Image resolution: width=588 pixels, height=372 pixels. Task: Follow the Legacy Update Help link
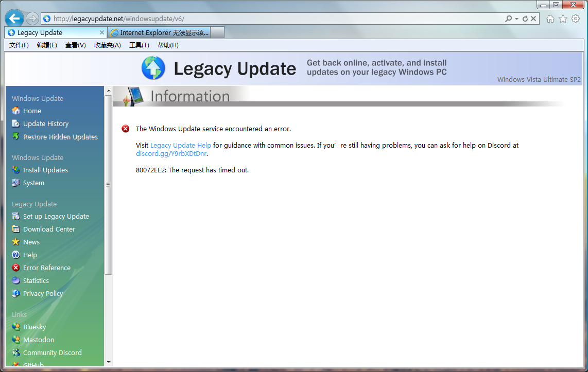pos(181,145)
